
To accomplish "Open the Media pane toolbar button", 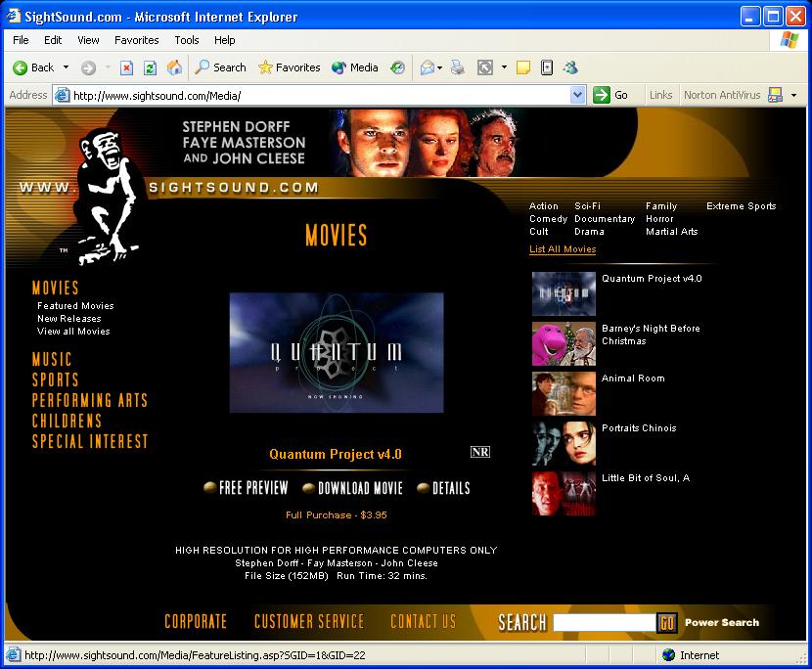I will 355,67.
